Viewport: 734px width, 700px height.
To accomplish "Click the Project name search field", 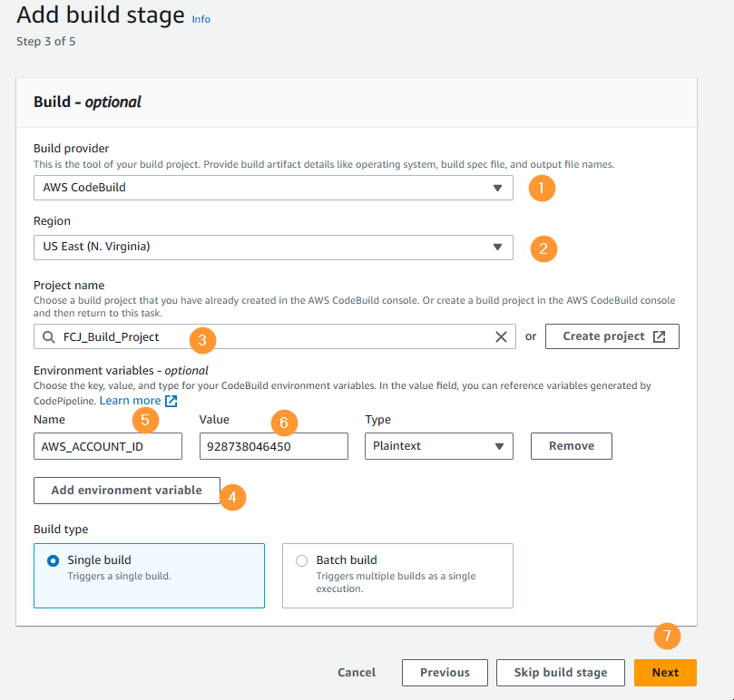I will click(x=275, y=336).
